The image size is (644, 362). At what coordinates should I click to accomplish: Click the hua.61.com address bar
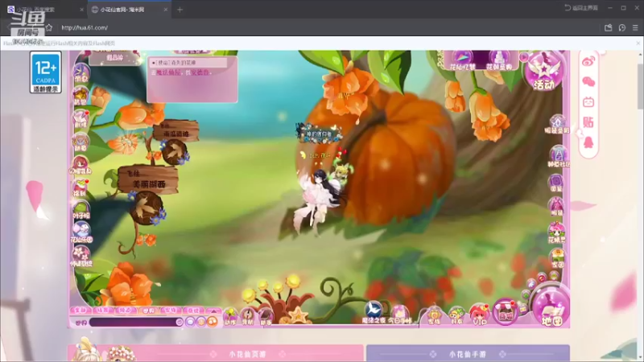tap(85, 27)
